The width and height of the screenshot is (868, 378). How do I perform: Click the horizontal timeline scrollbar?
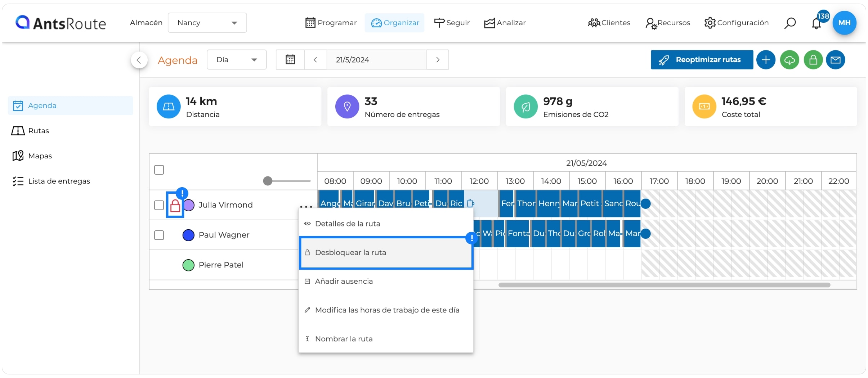tap(664, 285)
